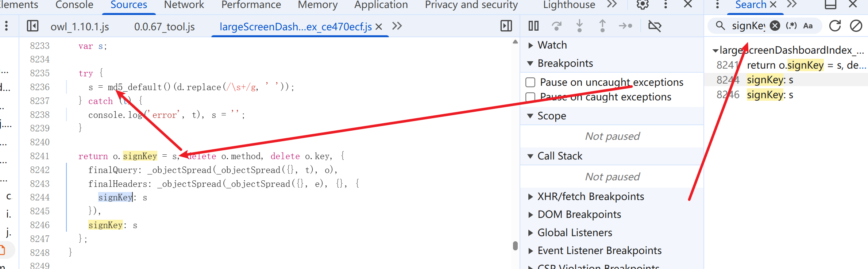The width and height of the screenshot is (868, 269).
Task: Open the owl_1.10.1.js file tab
Action: point(80,27)
